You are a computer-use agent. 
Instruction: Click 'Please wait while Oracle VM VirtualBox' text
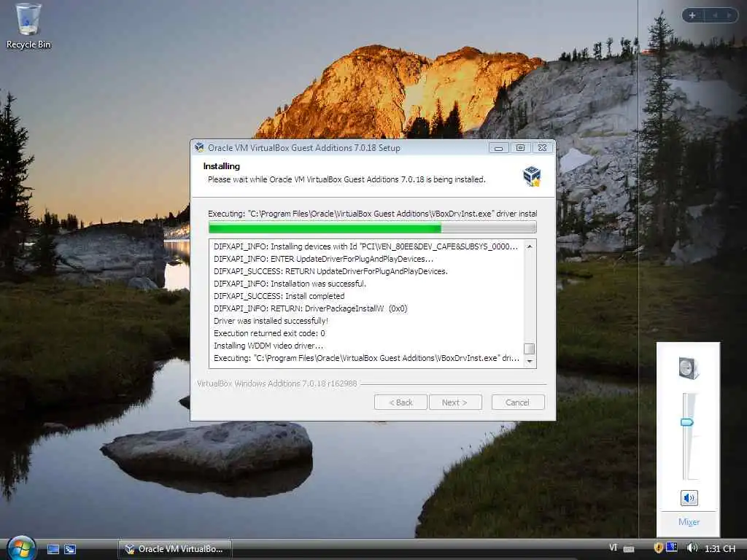(347, 179)
